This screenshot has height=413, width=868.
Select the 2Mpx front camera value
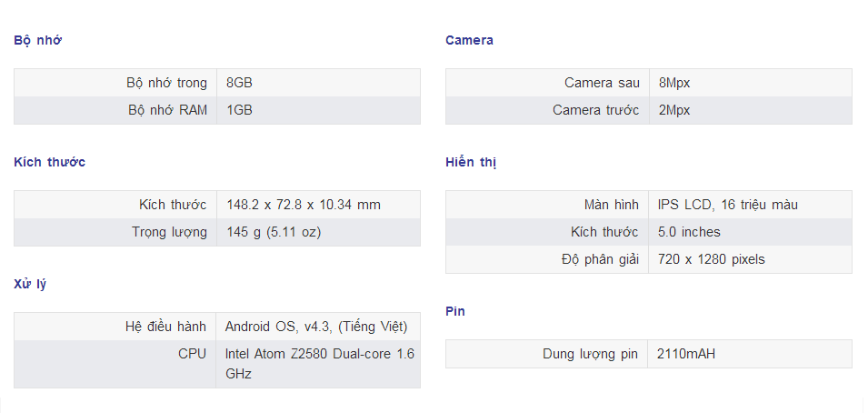click(x=674, y=110)
